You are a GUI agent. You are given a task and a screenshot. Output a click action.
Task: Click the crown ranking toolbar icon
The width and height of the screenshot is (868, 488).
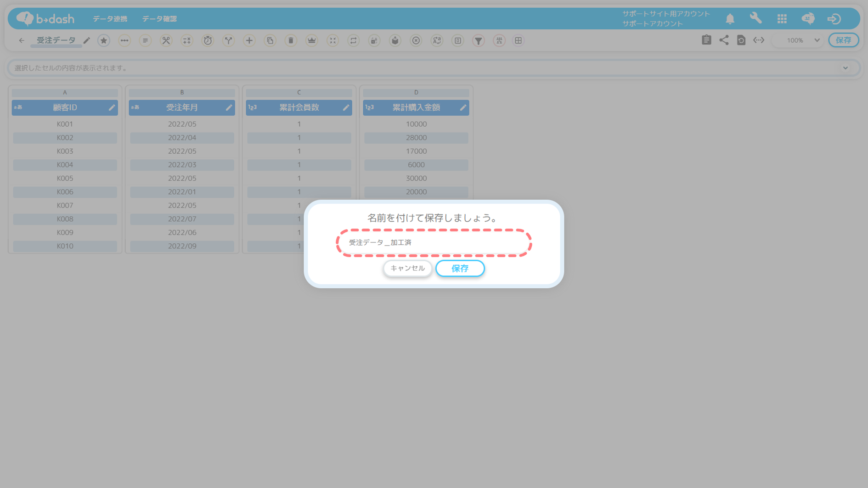pyautogui.click(x=312, y=40)
